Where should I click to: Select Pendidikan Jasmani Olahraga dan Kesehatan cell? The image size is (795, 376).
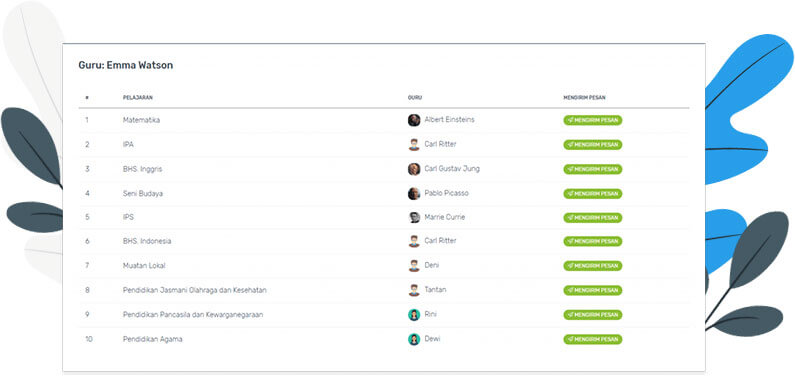pos(195,290)
